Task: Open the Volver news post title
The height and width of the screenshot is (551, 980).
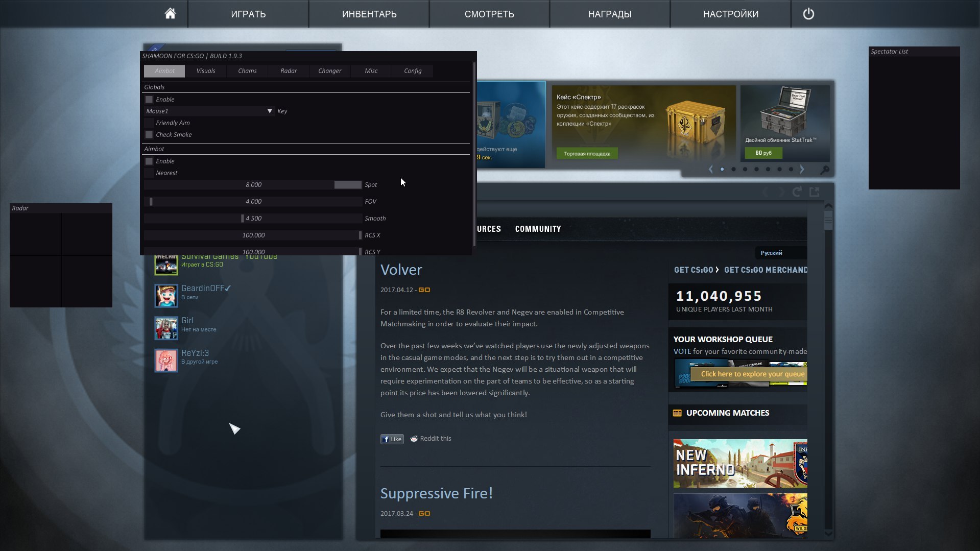Action: 401,270
